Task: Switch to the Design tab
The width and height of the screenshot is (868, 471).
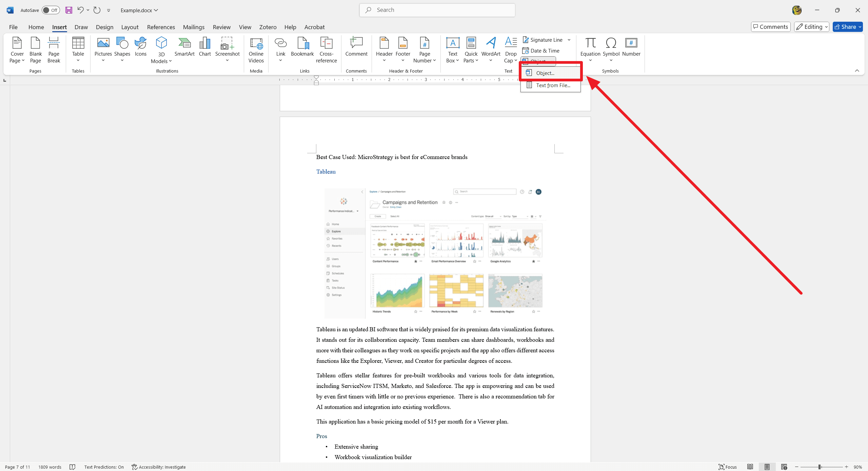Action: pos(104,27)
